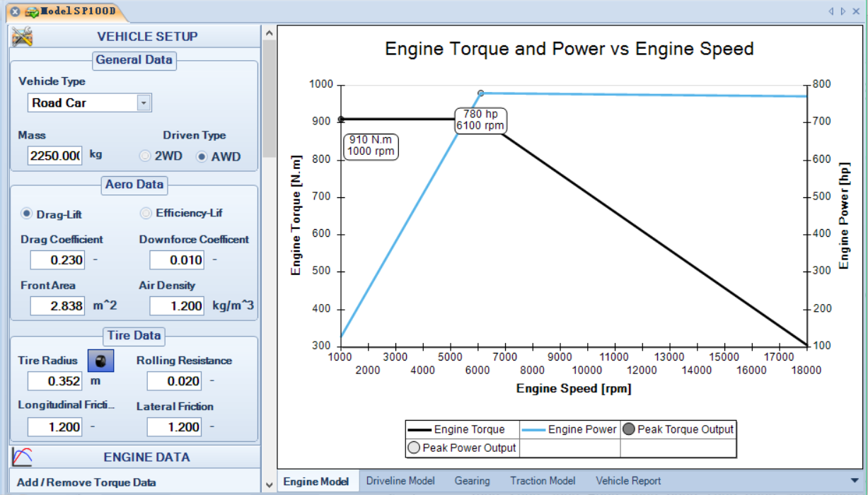Click the Mass input field
Viewport: 868px width, 495px height.
(55, 156)
